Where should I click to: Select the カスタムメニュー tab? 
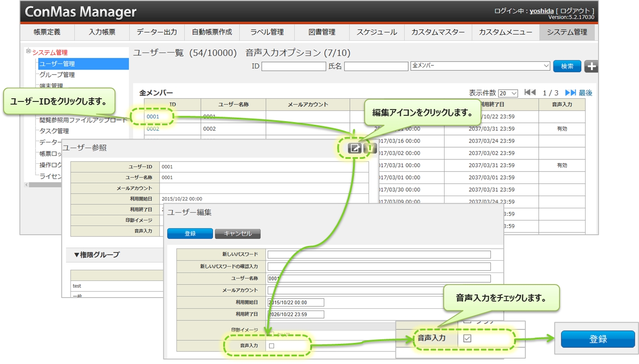[x=505, y=32]
